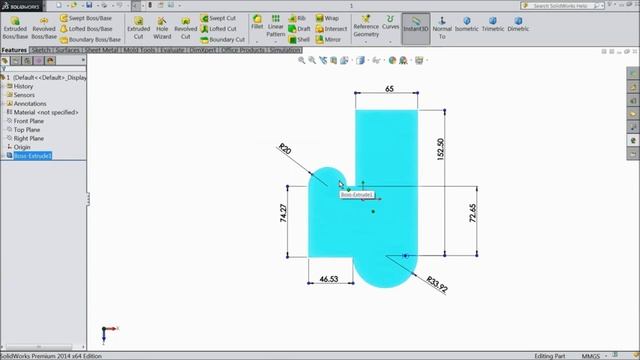This screenshot has height=360, width=640.
Task: Apply the Draft feature
Action: (x=300, y=29)
